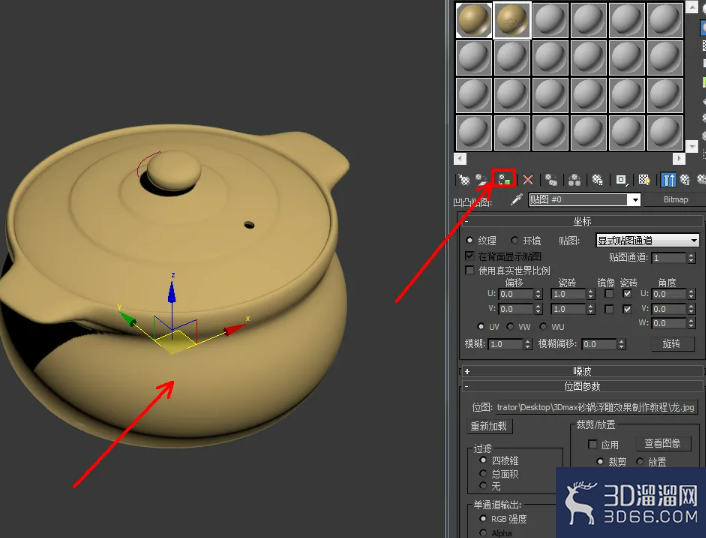Select Alpha mono channel output option
Image resolution: width=706 pixels, height=538 pixels.
click(483, 533)
